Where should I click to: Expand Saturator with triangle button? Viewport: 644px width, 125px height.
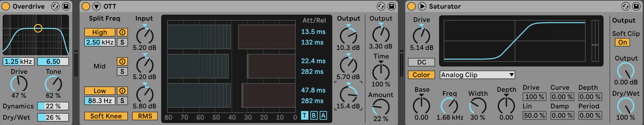click(422, 6)
